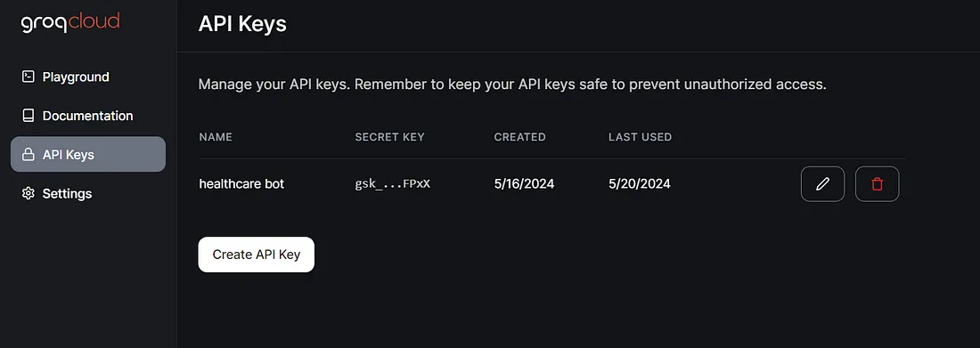The image size is (980, 348).
Task: Select API Keys in the sidebar
Action: (88, 154)
